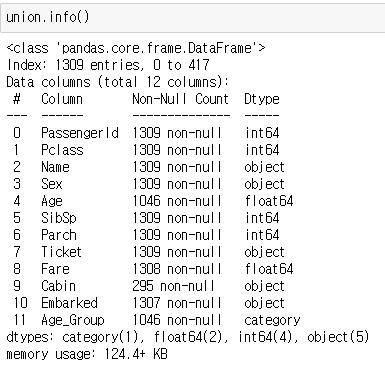This screenshot has width=385, height=367.
Task: Click the memory usage line
Action: click(87, 354)
